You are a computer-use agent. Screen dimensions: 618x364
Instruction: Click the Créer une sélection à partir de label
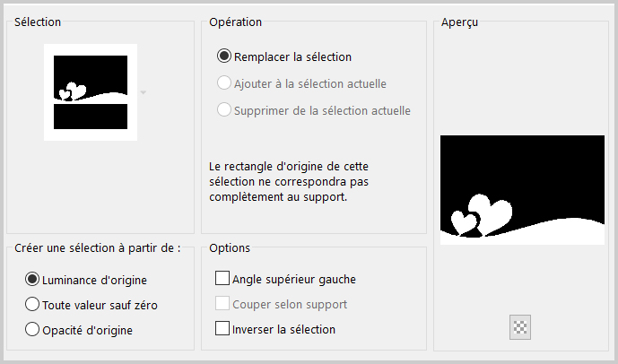click(98, 248)
